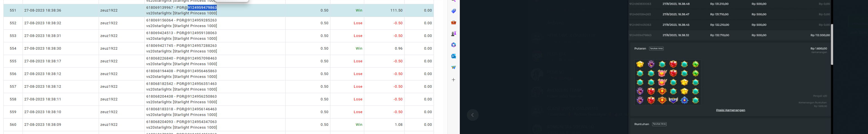Click the Runtuhan section heading
868x134 pixels.
pyautogui.click(x=642, y=124)
